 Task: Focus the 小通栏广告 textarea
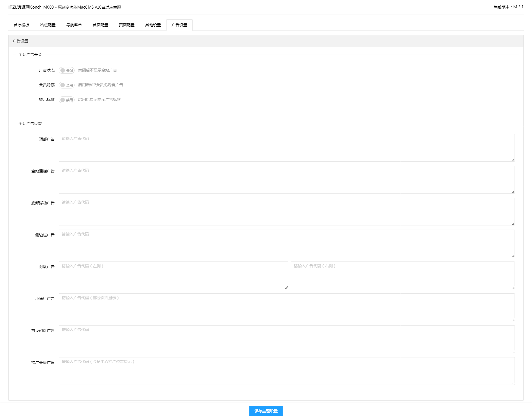coord(287,307)
